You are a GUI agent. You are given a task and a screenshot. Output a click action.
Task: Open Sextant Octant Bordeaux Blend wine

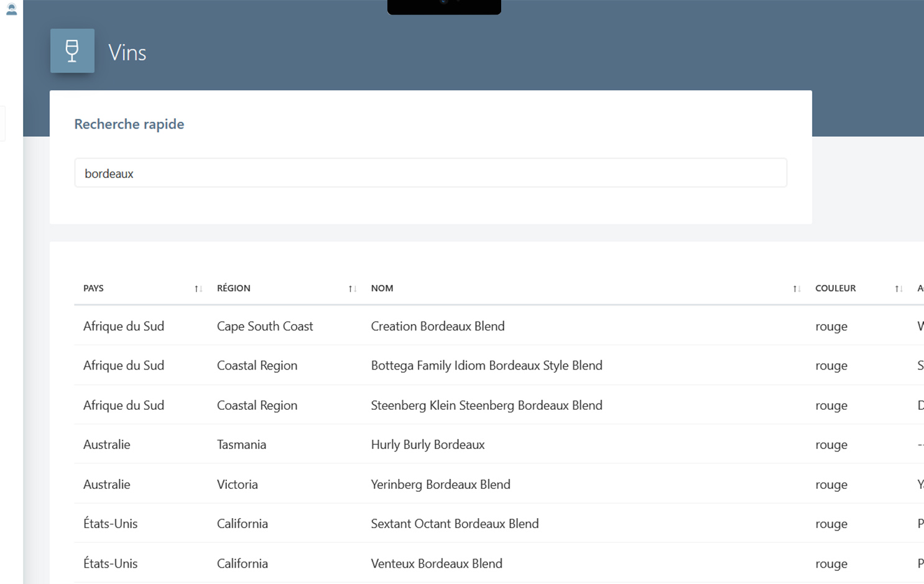(455, 524)
